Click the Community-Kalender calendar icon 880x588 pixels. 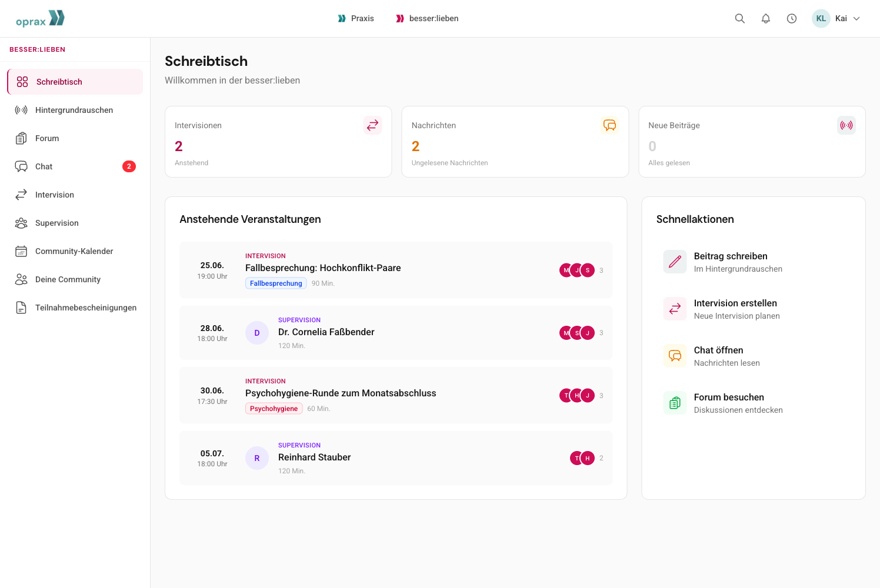tap(21, 251)
